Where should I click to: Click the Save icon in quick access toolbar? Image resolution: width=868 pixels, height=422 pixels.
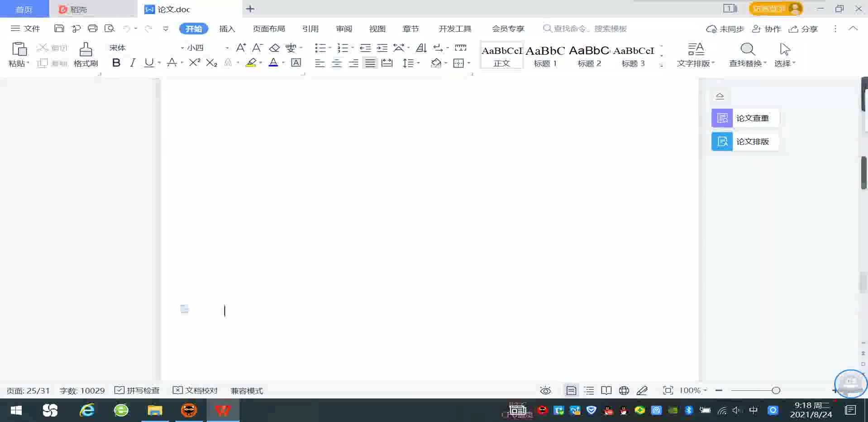(59, 29)
